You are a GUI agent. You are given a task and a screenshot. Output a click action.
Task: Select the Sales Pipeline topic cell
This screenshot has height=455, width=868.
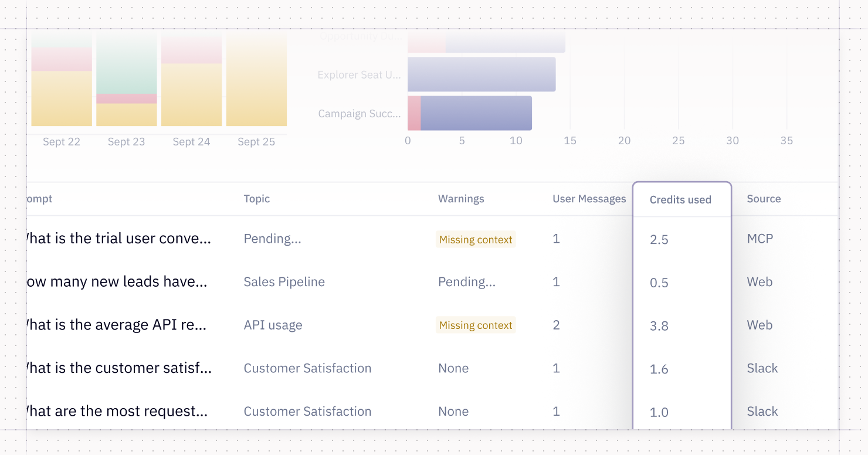[284, 282]
